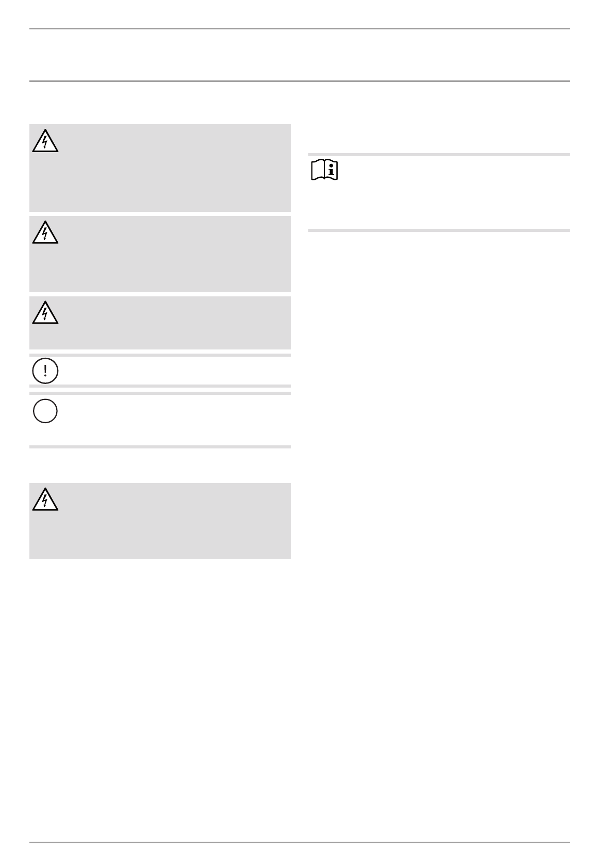
Task: Click inside the last gray warning box
Action: [x=170, y=522]
